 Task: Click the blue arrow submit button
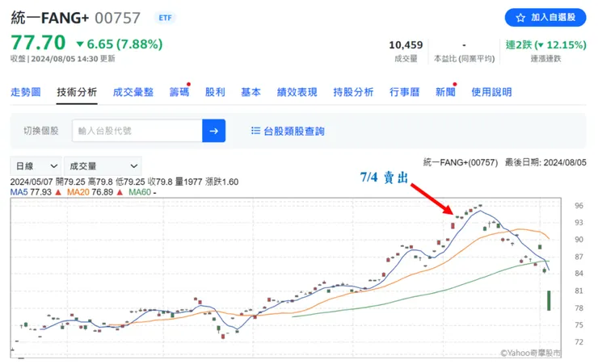click(213, 131)
